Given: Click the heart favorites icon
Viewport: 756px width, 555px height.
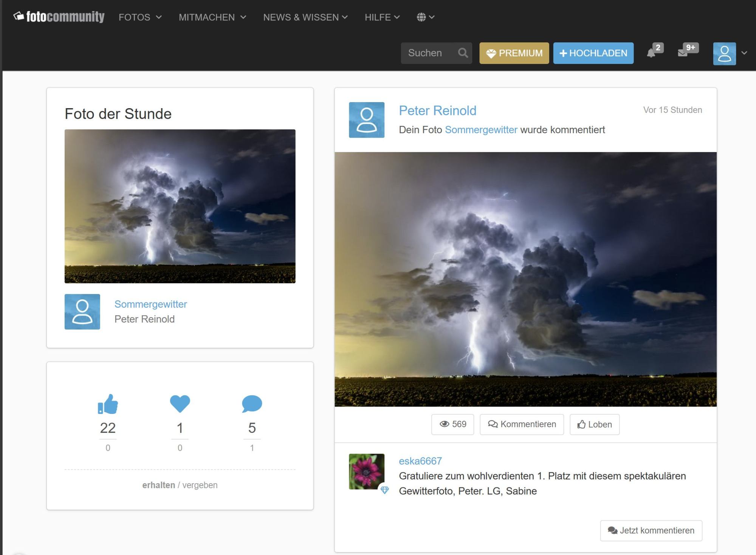Looking at the screenshot, I should click(x=180, y=403).
